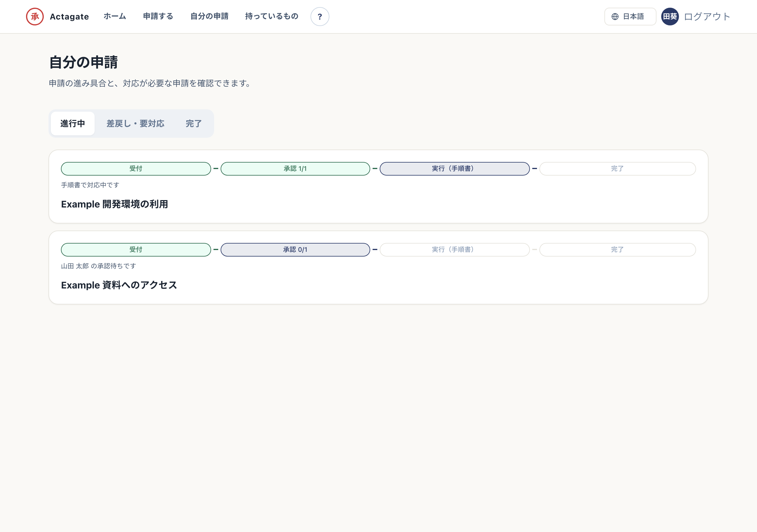Click the Actagate brand name
Viewport: 757px width, 532px height.
(x=69, y=17)
